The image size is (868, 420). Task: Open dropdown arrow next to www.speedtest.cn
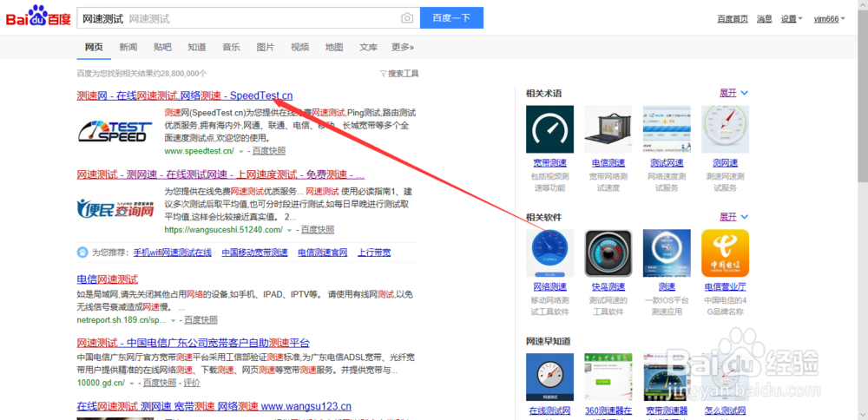coord(240,151)
